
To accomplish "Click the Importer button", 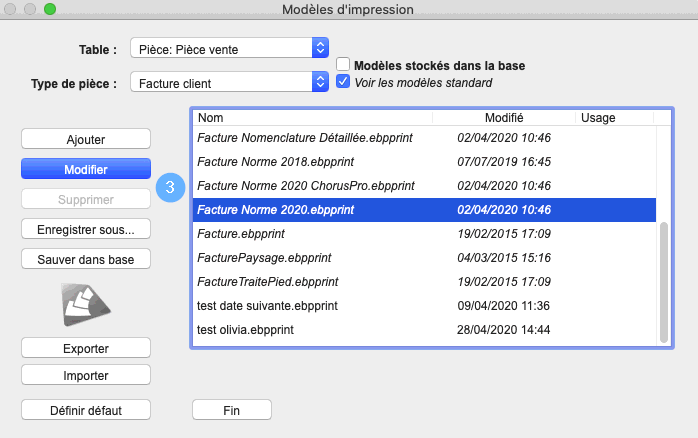I will tap(86, 375).
